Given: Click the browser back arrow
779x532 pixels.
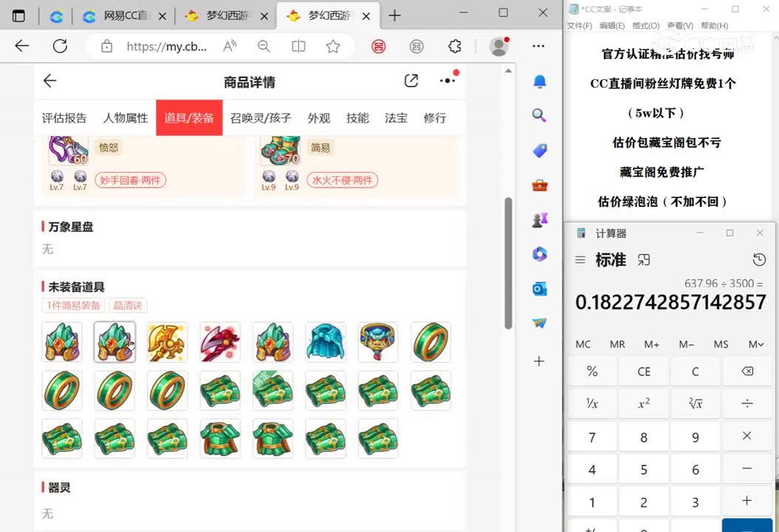Looking at the screenshot, I should [22, 47].
